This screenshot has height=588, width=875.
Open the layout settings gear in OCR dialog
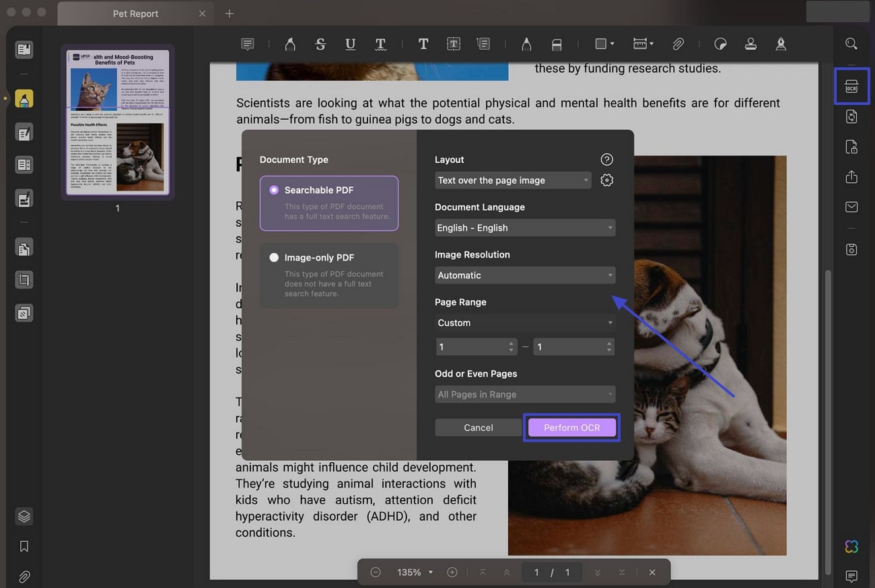606,180
